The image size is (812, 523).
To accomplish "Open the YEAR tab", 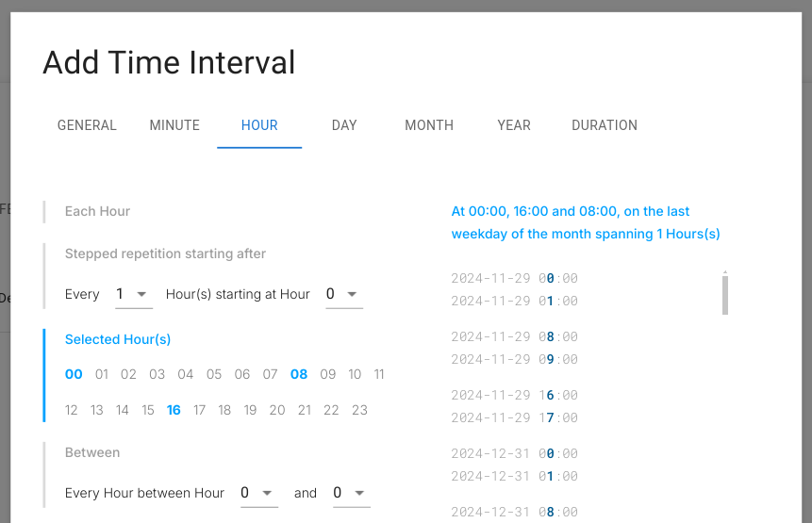I will (514, 125).
